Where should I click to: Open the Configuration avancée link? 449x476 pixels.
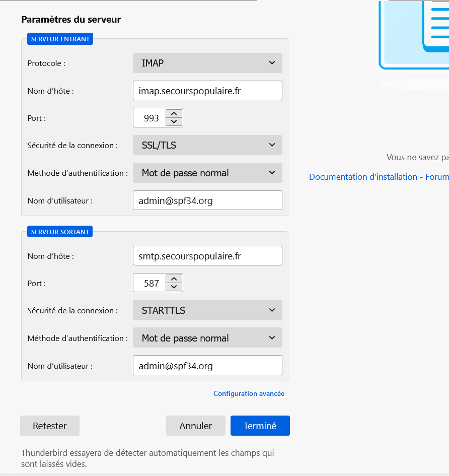tap(249, 394)
